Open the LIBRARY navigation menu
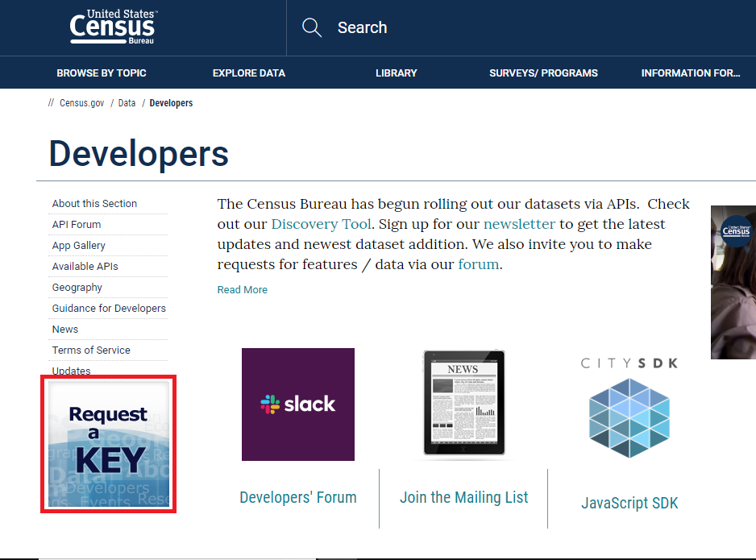Screen dimensions: 756x560 click(x=396, y=73)
